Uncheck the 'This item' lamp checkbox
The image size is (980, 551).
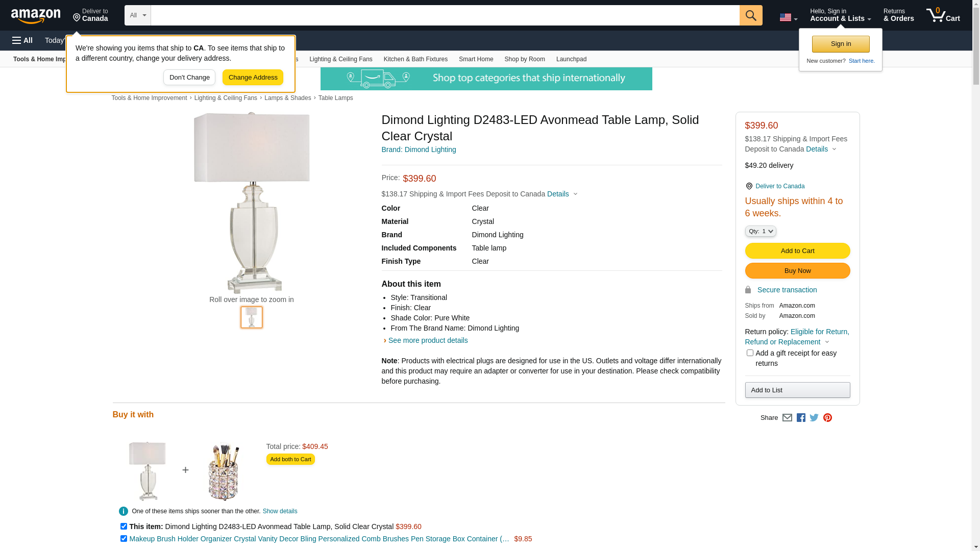tap(124, 526)
